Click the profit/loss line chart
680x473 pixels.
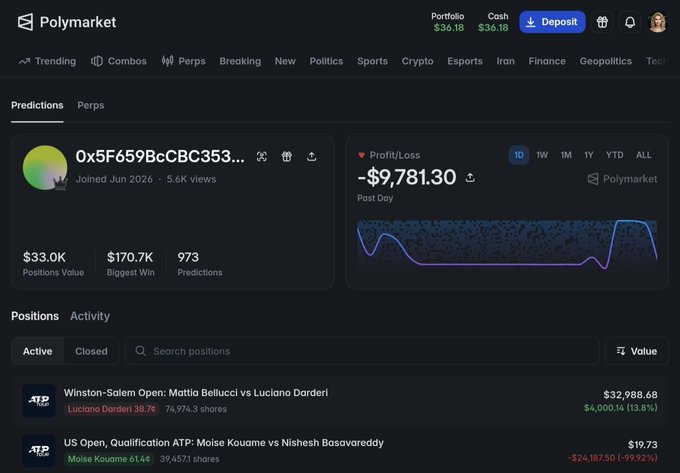pos(507,245)
